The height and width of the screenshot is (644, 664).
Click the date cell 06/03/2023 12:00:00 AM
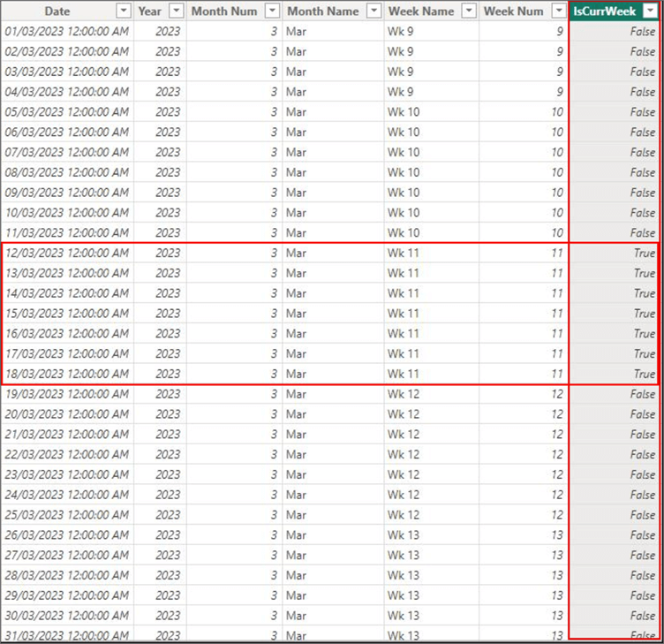(x=67, y=133)
